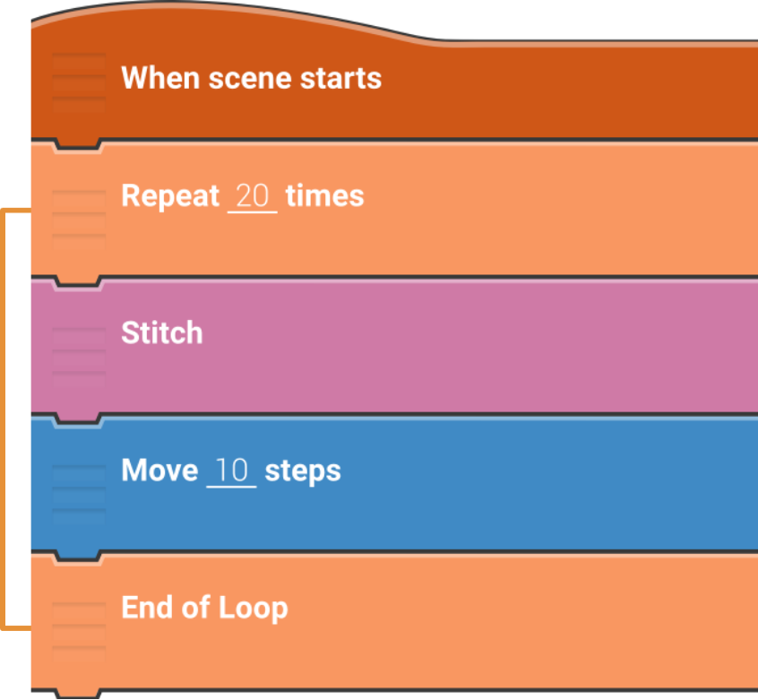Viewport: 758px width, 700px height.
Task: Click the word "times" after the repeat count
Action: click(324, 195)
